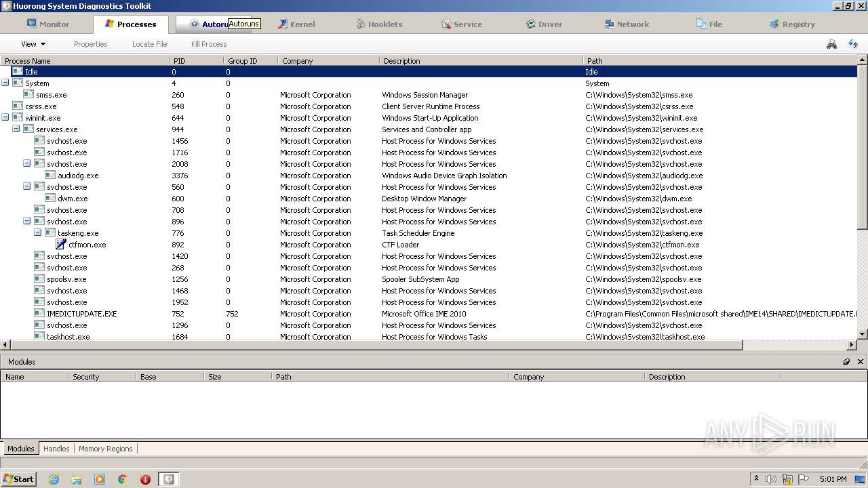868x488 pixels.
Task: Switch to the Network tab
Action: [627, 24]
